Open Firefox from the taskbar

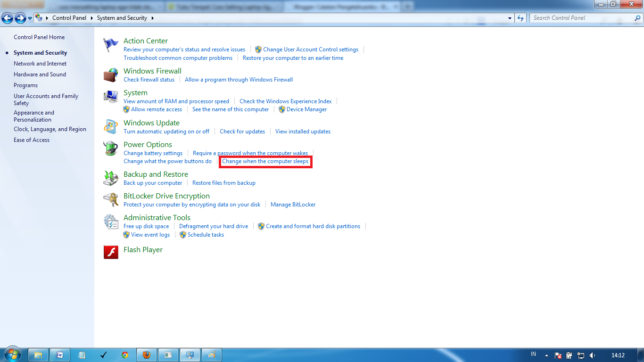point(147,355)
